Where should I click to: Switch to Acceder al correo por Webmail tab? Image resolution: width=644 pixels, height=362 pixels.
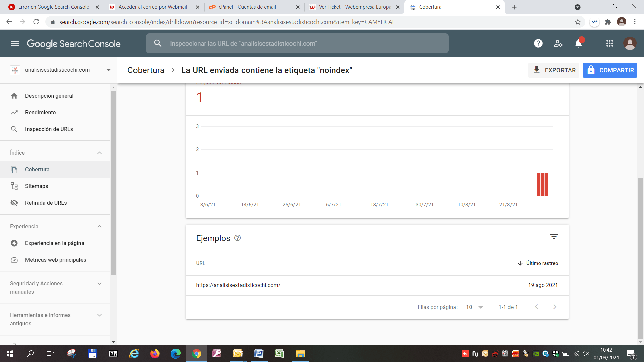pos(154,7)
